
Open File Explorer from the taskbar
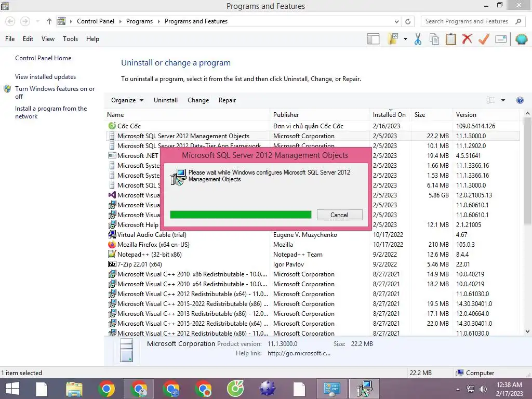(74, 389)
